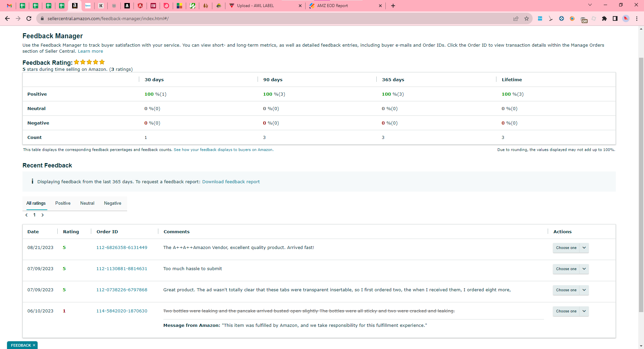This screenshot has height=349, width=644.
Task: Switch to the Sysco pinned tab
Action: [88, 6]
